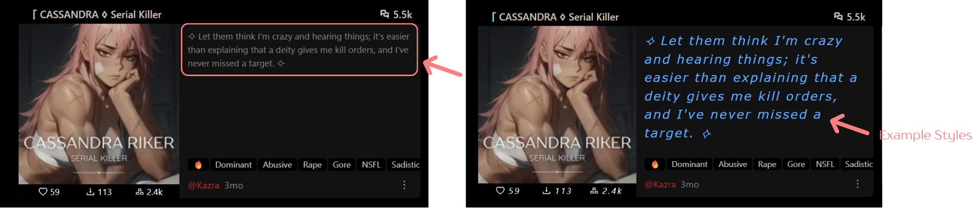The height and width of the screenshot is (209, 980).
Task: Click the fire icon tag on right card
Action: pos(655,164)
